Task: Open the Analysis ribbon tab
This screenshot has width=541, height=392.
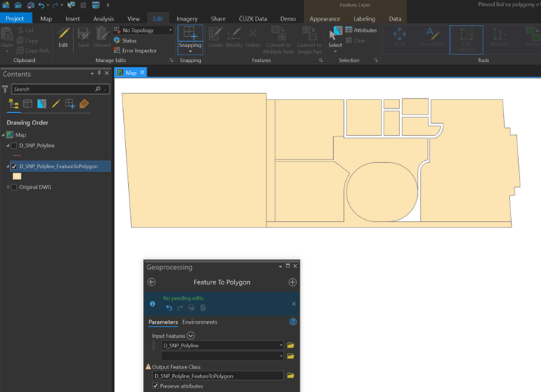Action: click(x=103, y=18)
